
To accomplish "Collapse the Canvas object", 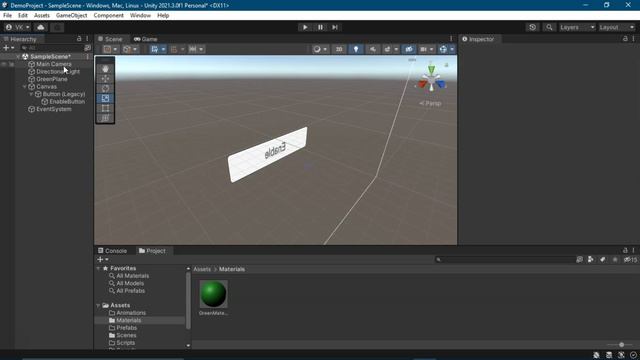I will click(24, 87).
